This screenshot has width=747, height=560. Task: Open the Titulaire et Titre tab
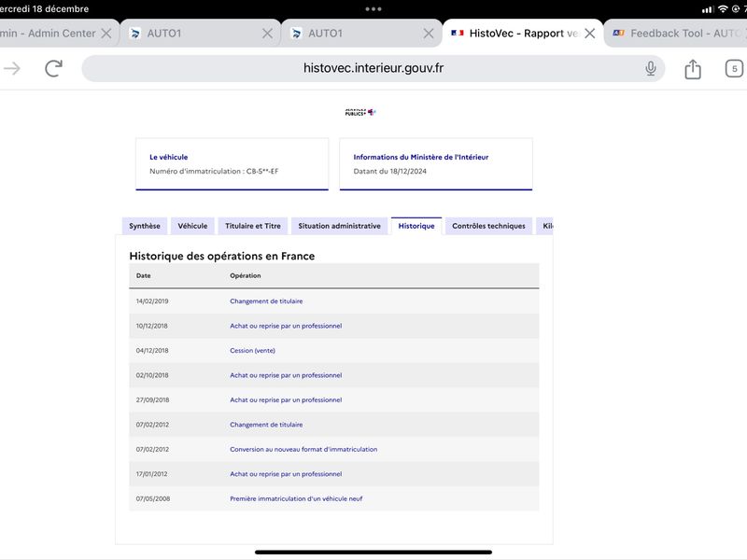tap(253, 226)
